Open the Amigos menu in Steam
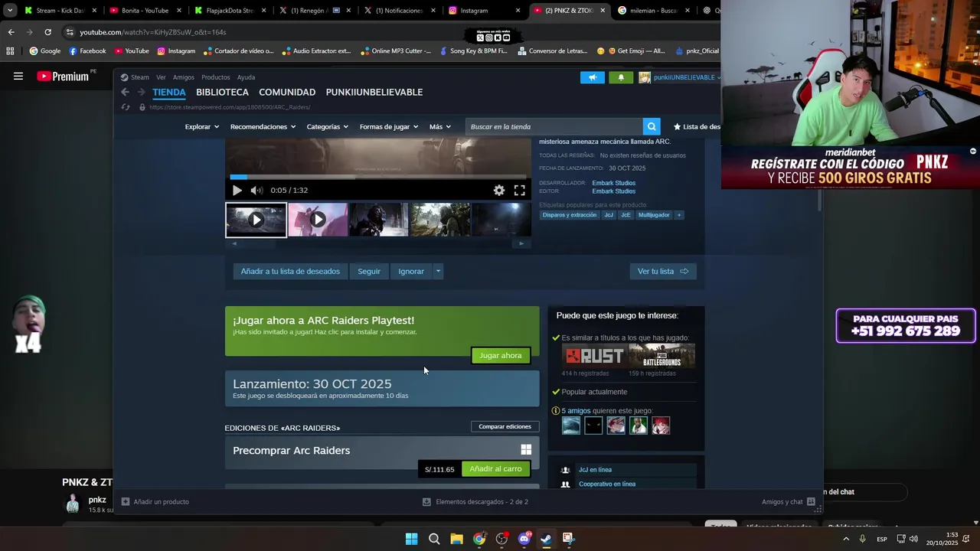The width and height of the screenshot is (980, 551). [184, 77]
